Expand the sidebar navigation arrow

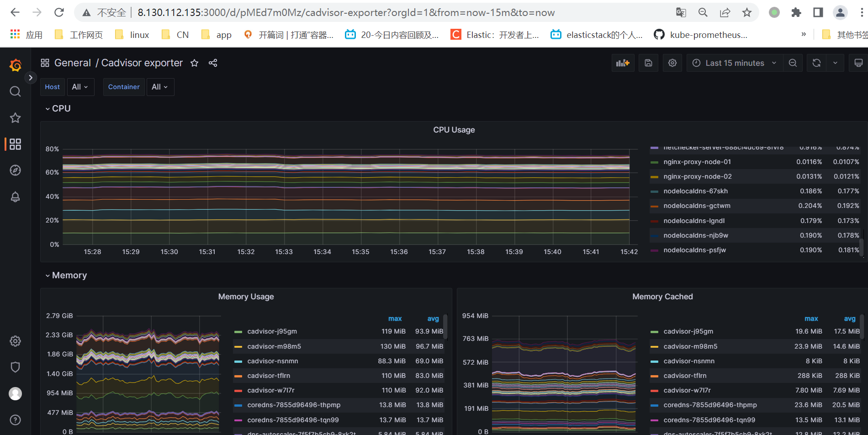click(x=31, y=78)
